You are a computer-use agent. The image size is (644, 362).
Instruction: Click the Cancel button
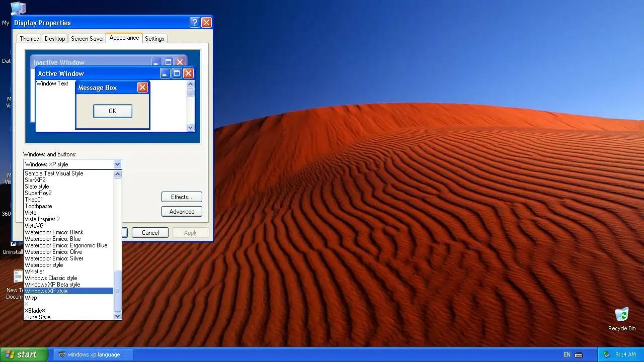(150, 233)
